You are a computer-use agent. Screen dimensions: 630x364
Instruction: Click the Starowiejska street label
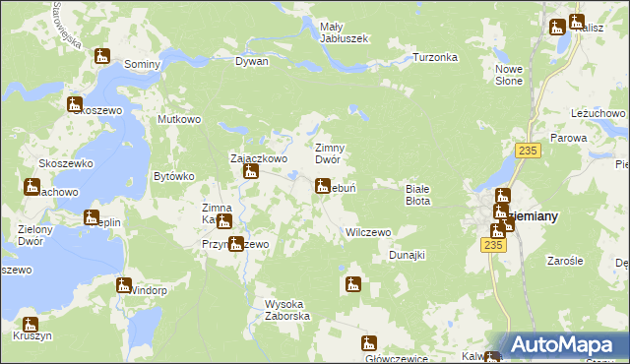tap(67, 25)
